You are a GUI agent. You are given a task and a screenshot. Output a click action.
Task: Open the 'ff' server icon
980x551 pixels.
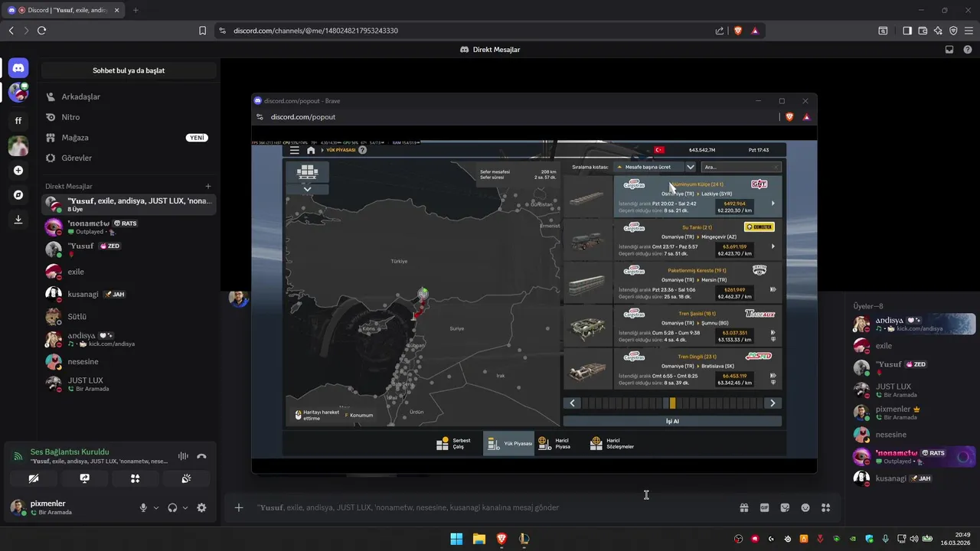(18, 120)
